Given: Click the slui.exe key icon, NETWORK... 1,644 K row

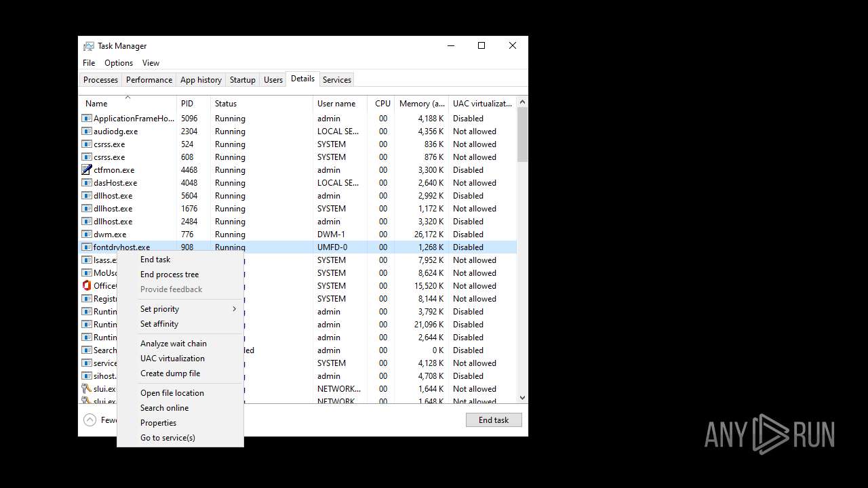Looking at the screenshot, I should click(x=87, y=389).
